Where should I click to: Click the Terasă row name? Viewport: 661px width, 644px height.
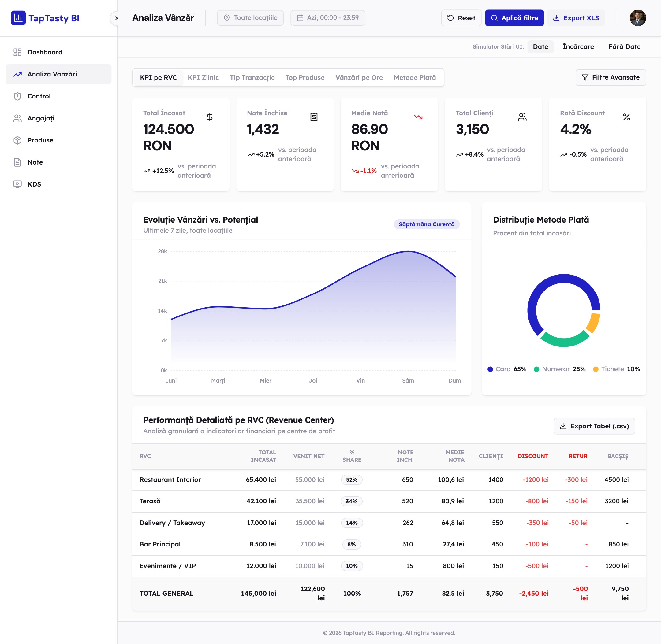pos(150,501)
